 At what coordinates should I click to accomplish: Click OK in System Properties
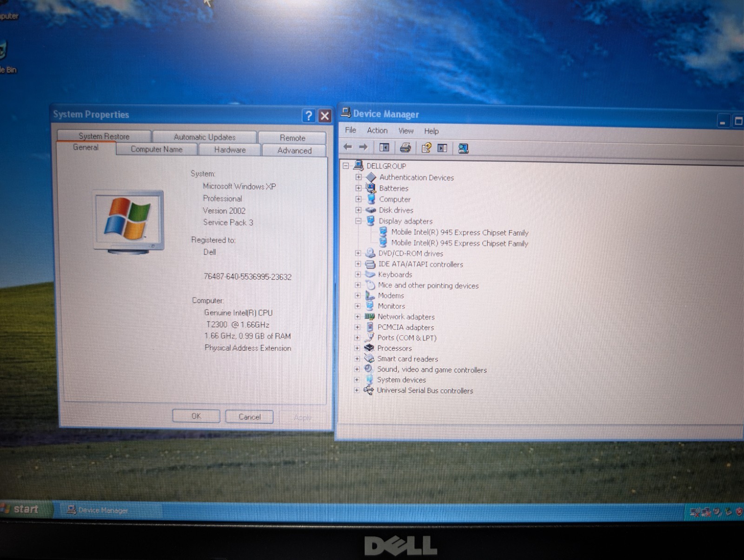coord(196,416)
